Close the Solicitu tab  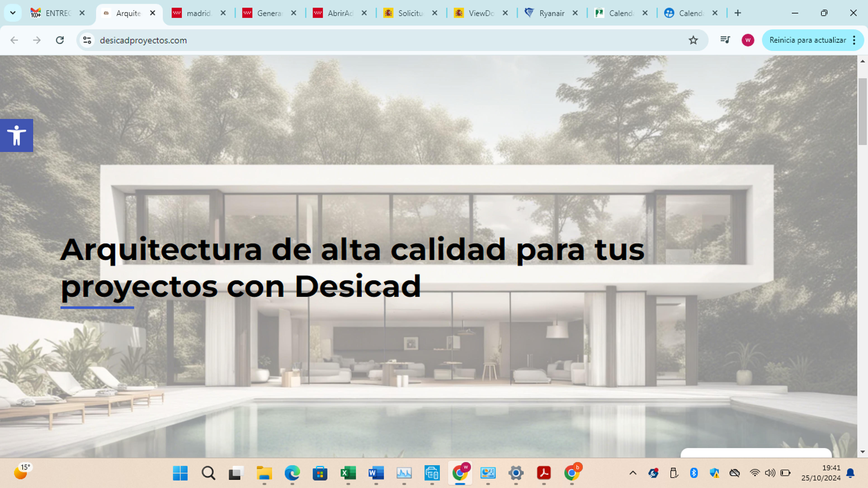point(435,13)
